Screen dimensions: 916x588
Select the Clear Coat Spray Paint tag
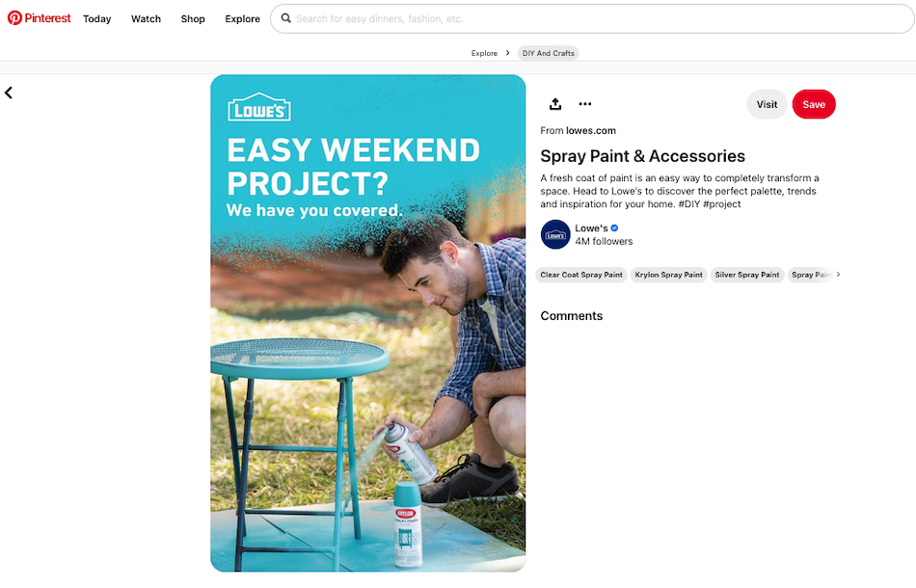581,274
